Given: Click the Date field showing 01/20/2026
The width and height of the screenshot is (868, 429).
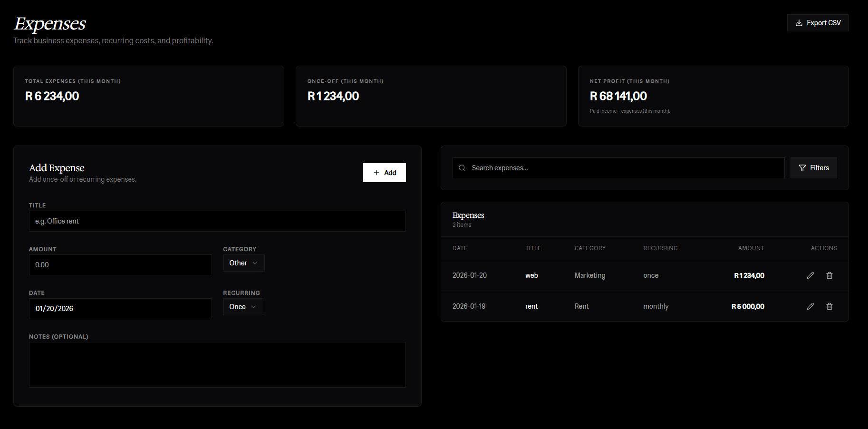Looking at the screenshot, I should pyautogui.click(x=120, y=309).
